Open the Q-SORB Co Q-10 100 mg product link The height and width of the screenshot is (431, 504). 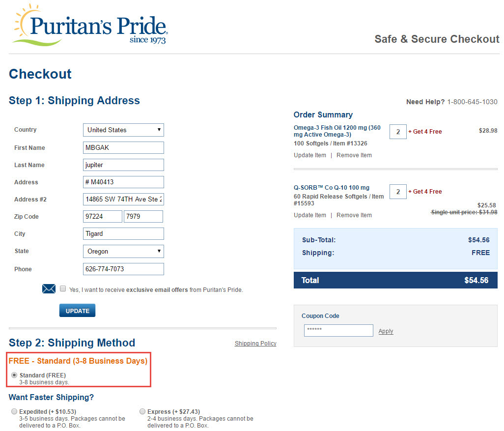(332, 188)
